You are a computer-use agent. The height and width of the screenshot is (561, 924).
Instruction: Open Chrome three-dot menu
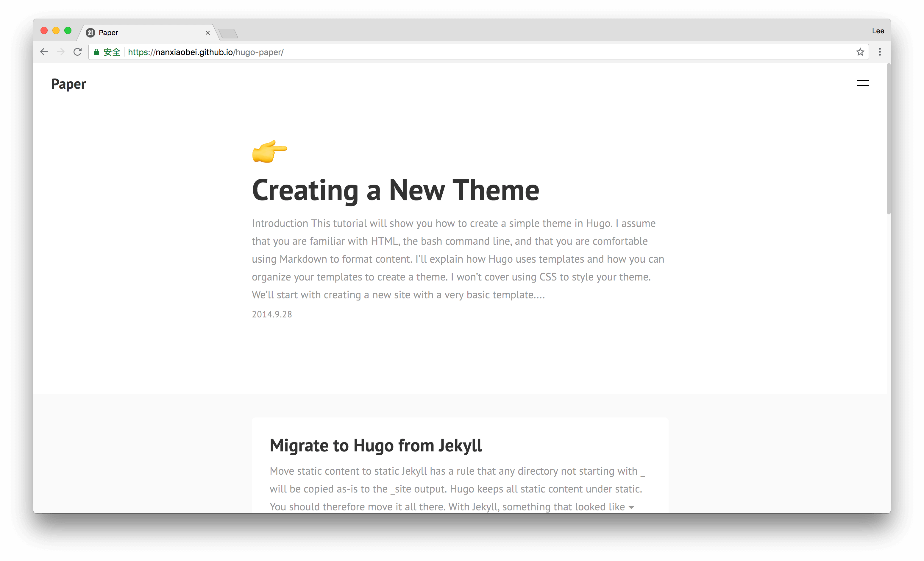coord(880,52)
